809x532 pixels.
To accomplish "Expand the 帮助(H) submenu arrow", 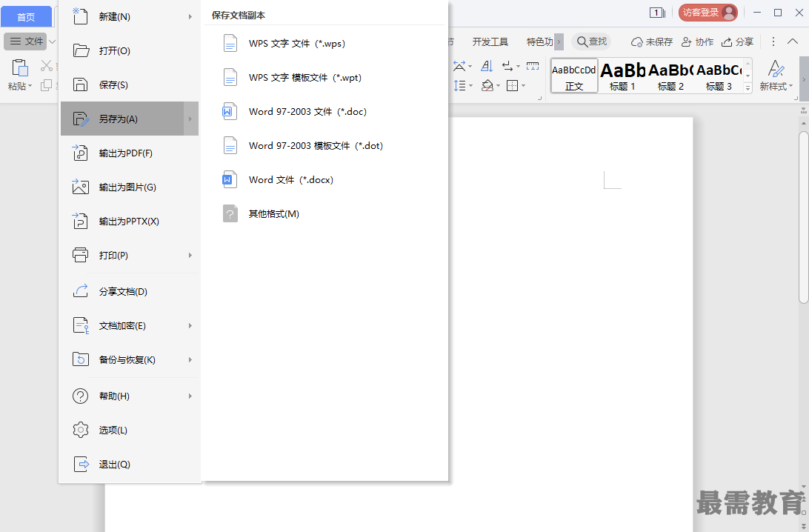I will click(190, 396).
